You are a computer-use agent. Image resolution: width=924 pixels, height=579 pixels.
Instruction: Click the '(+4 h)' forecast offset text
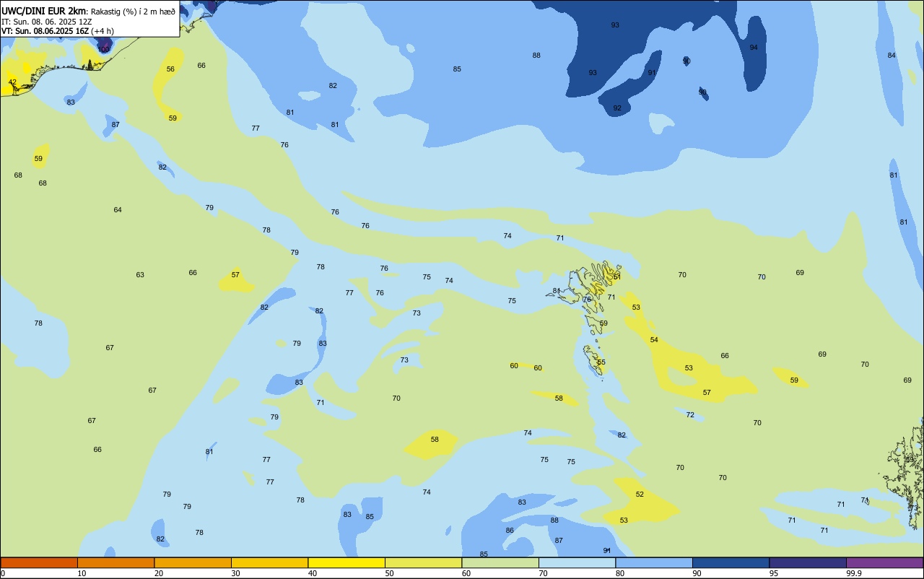click(102, 31)
